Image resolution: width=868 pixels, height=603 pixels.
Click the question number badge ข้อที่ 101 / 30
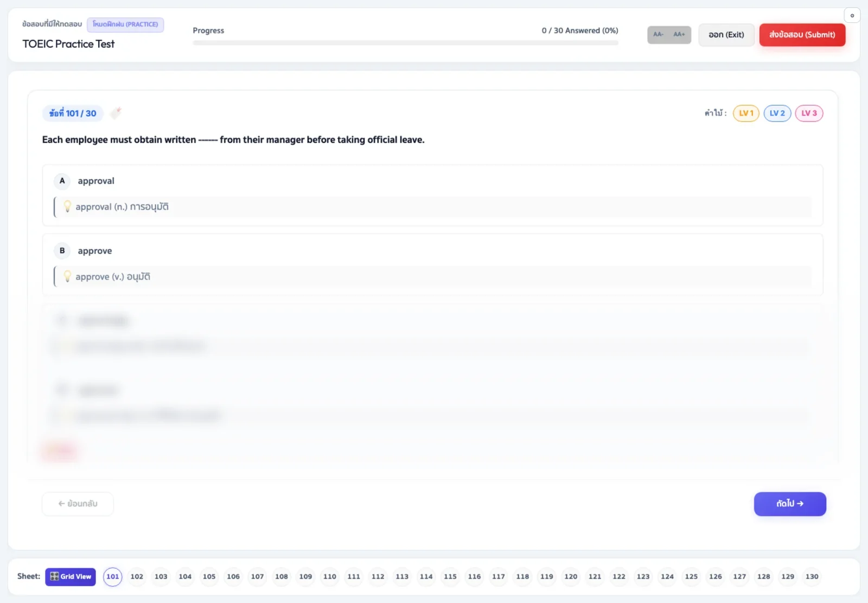pos(73,113)
